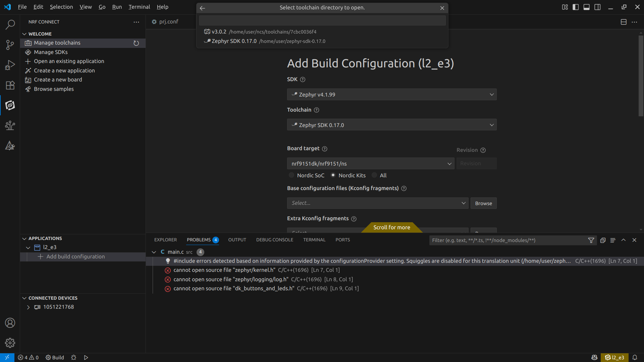Viewport: 644px width, 362px height.
Task: Open Manage gear in activity bar
Action: (x=10, y=343)
